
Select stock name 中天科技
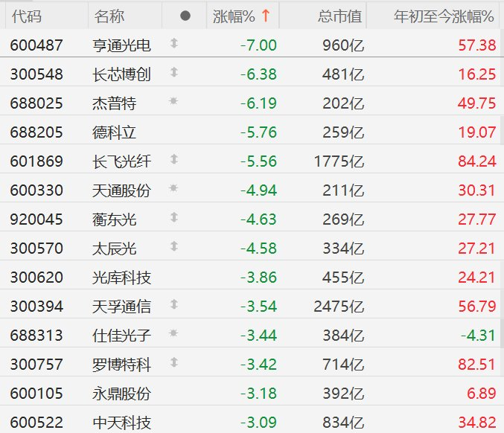coord(121,422)
